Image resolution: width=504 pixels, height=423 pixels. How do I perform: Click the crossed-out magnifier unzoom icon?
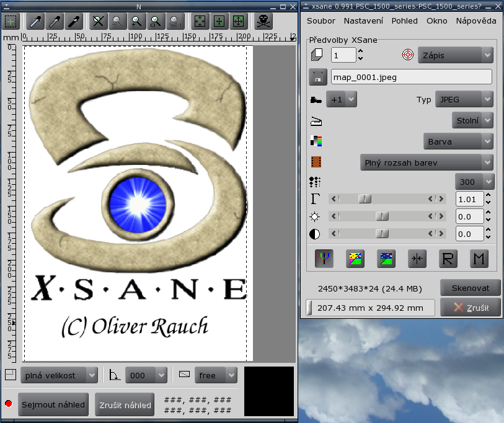click(x=98, y=22)
